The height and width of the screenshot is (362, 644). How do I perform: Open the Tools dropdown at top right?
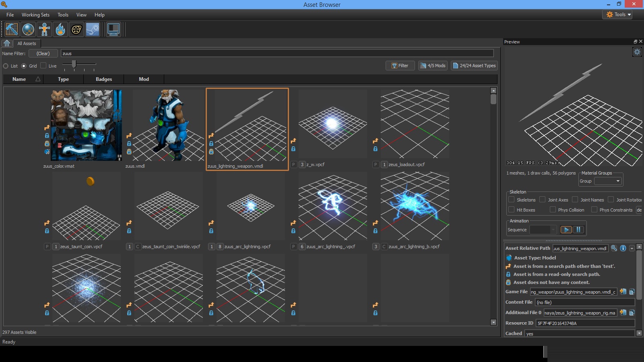tap(617, 14)
